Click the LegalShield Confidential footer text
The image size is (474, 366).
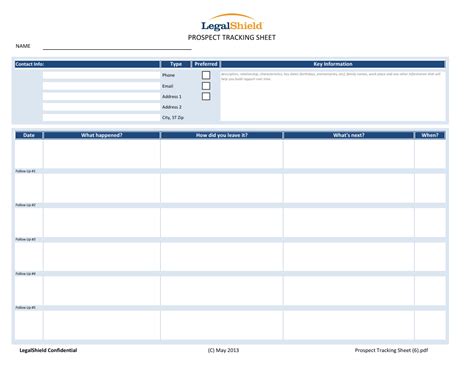coord(48,350)
